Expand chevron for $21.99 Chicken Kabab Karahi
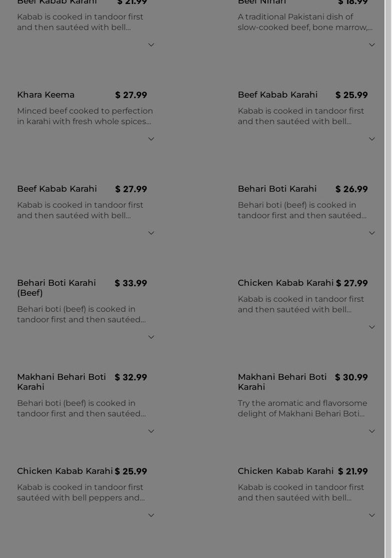 pyautogui.click(x=372, y=515)
